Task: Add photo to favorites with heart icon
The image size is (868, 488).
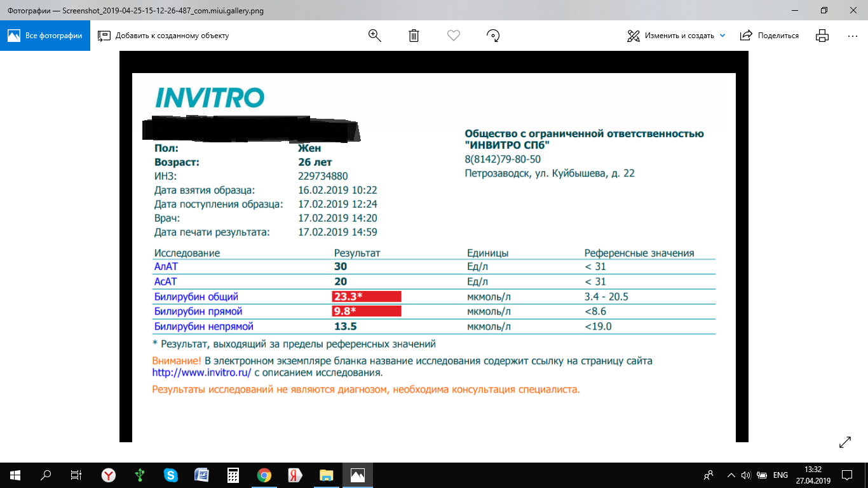Action: coord(453,36)
